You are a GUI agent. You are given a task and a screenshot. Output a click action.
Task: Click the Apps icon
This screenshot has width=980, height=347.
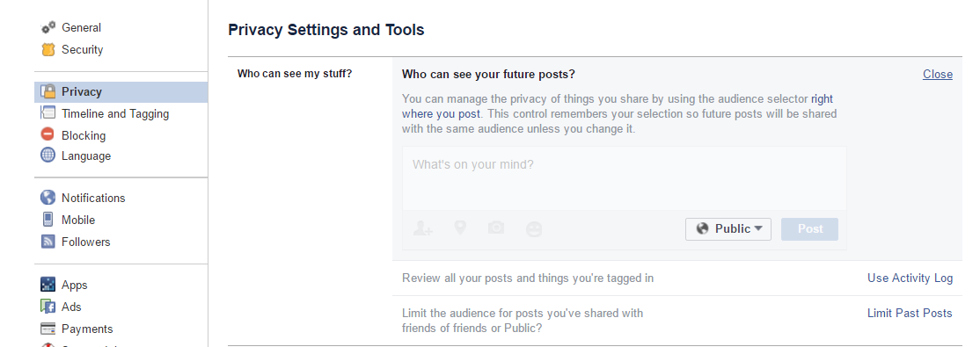click(x=48, y=285)
